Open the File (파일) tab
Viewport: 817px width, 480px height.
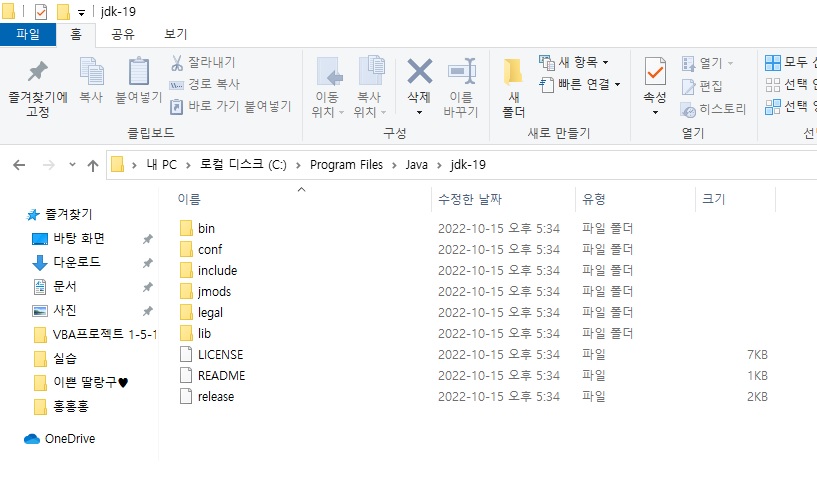click(x=28, y=34)
